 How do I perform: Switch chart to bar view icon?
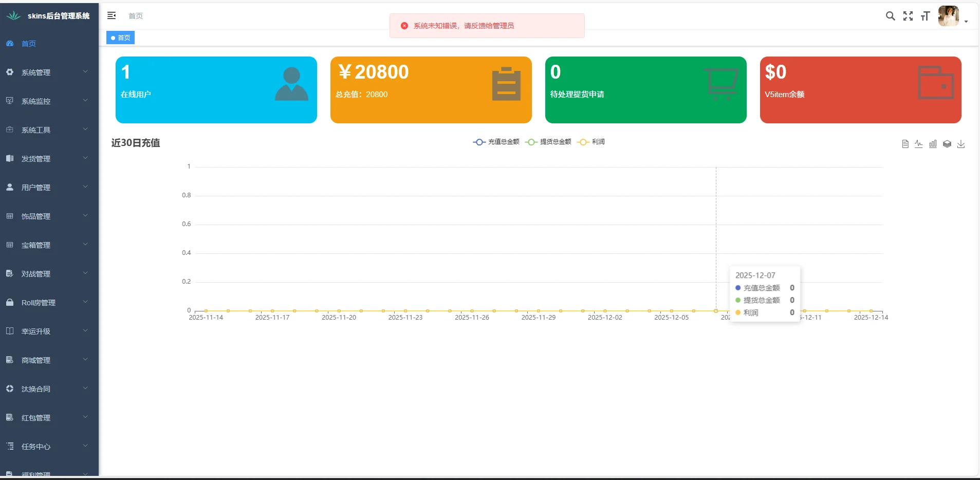(x=932, y=144)
